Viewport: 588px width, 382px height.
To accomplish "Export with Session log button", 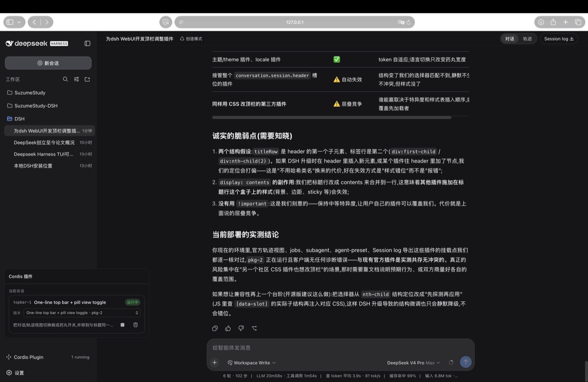I will pos(559,39).
